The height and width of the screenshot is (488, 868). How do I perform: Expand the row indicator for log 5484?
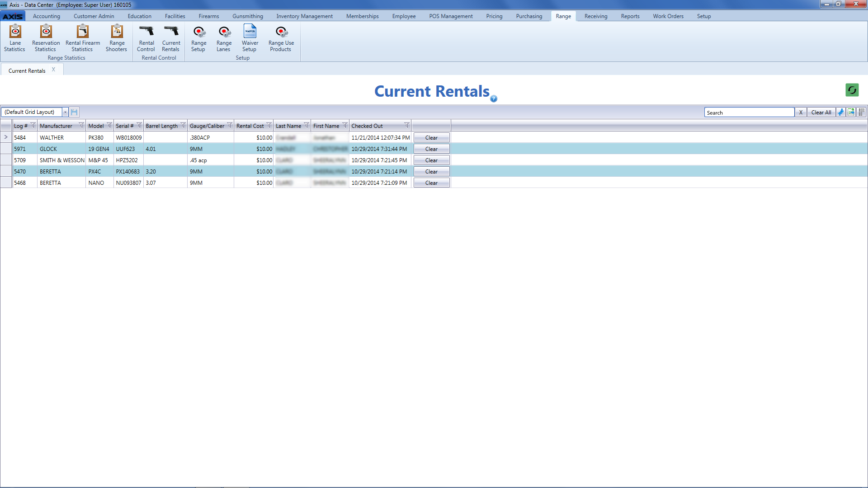click(6, 137)
